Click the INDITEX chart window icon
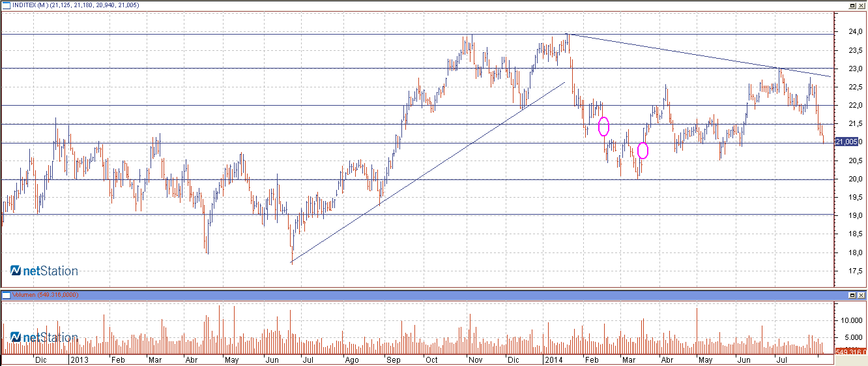 coord(6,5)
